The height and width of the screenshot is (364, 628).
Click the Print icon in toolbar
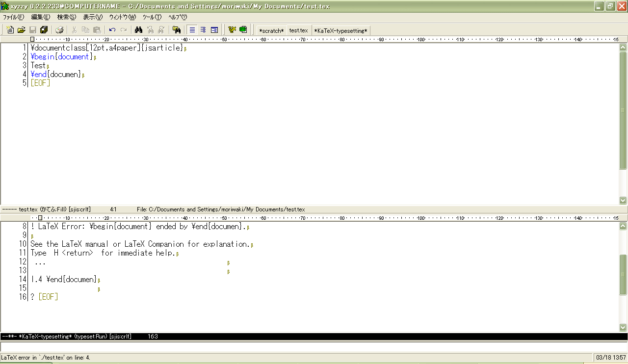(59, 30)
